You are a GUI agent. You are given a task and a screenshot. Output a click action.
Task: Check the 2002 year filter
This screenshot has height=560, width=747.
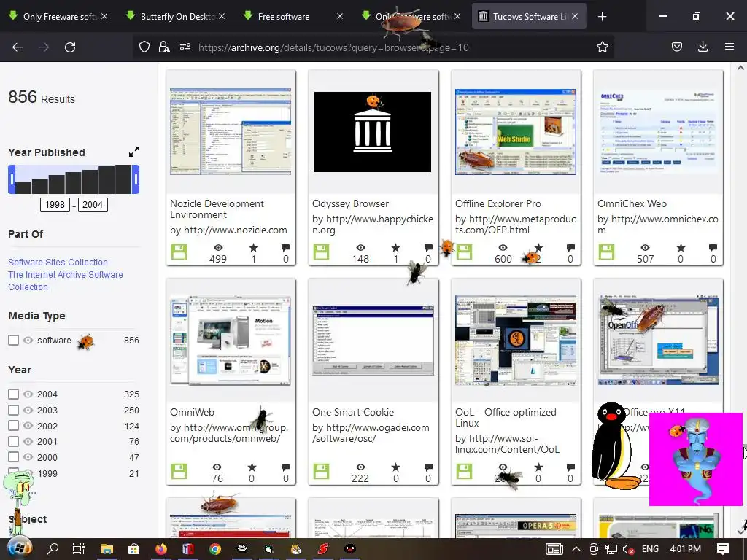pos(13,426)
